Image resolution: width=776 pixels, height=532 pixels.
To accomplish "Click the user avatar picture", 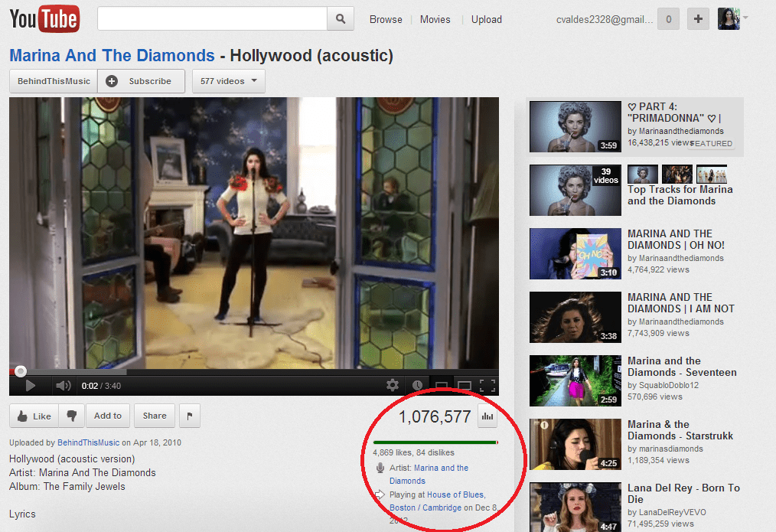I will (729, 19).
